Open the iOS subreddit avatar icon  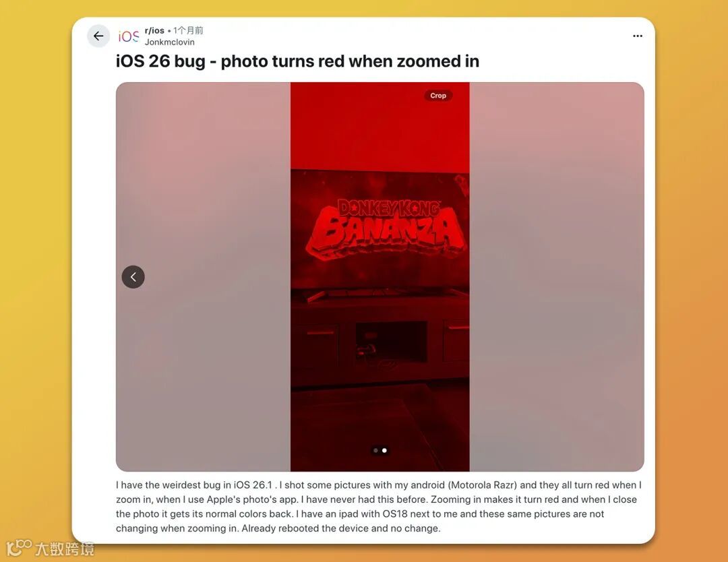point(128,36)
